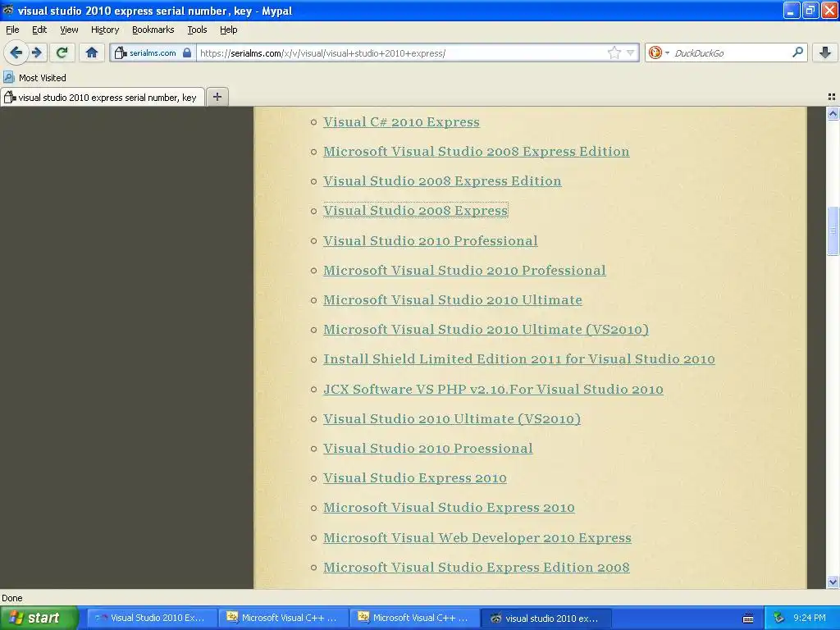Viewport: 840px width, 630px height.
Task: Select the visual studio 2010 express tab
Action: pos(103,98)
